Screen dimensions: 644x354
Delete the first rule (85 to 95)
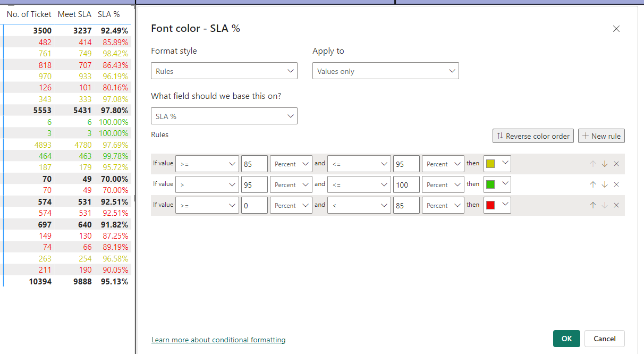tap(616, 164)
